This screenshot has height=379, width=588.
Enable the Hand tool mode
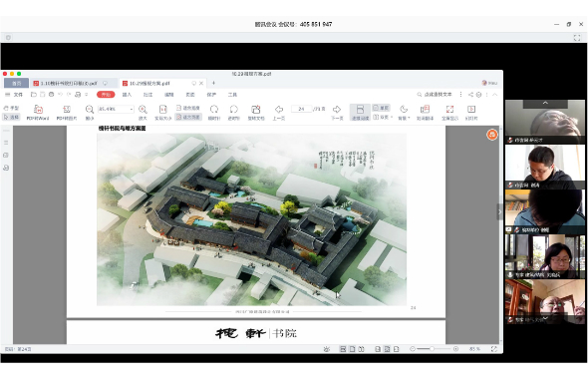click(11, 108)
